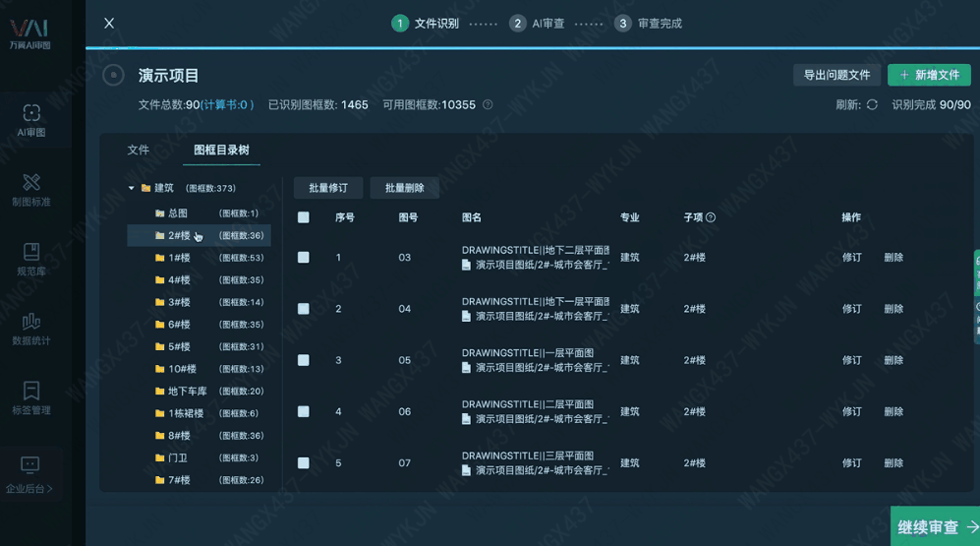Close the panel with the X icon

[109, 23]
